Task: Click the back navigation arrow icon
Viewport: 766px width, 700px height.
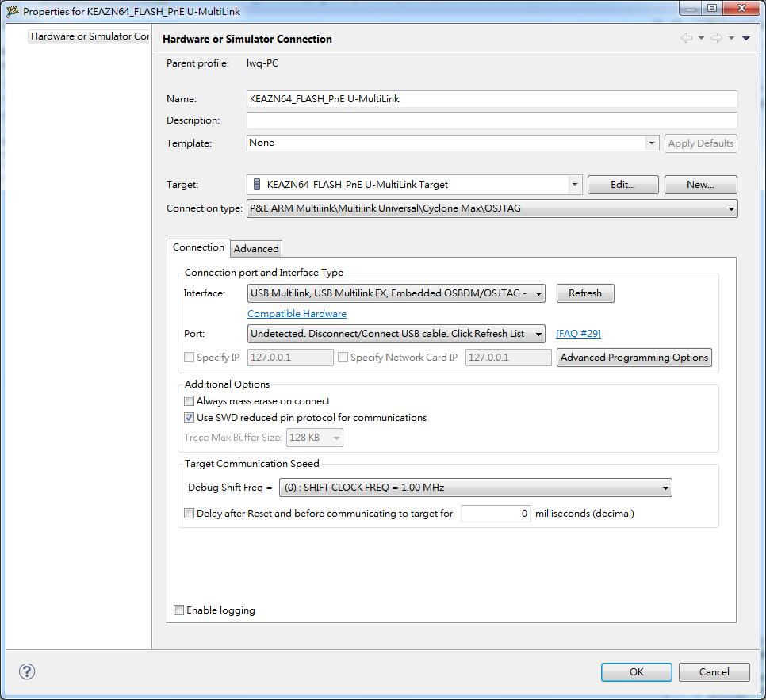Action: (687, 37)
